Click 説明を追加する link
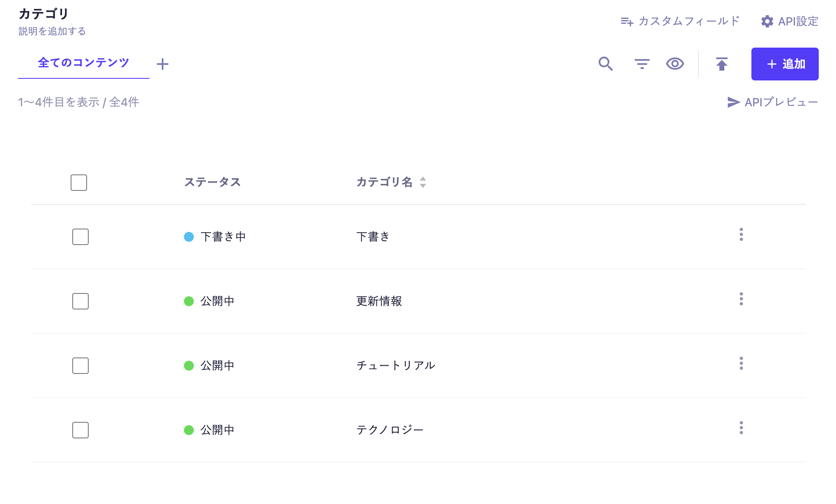The height and width of the screenshot is (504, 836). pos(52,31)
